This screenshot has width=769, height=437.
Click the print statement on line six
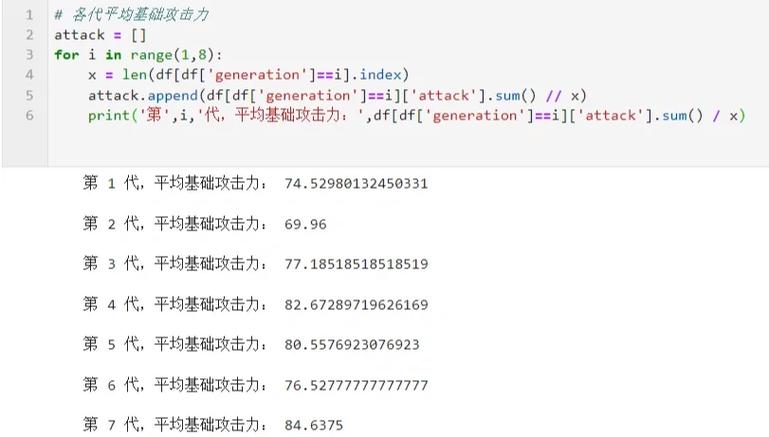click(416, 115)
